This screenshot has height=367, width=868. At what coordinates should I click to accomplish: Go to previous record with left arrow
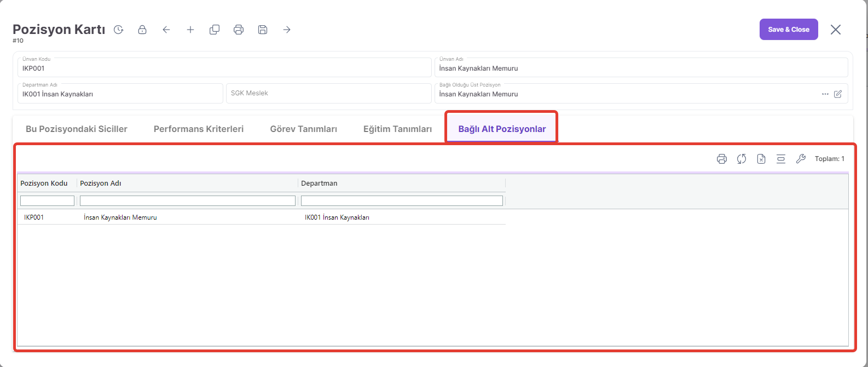point(166,30)
